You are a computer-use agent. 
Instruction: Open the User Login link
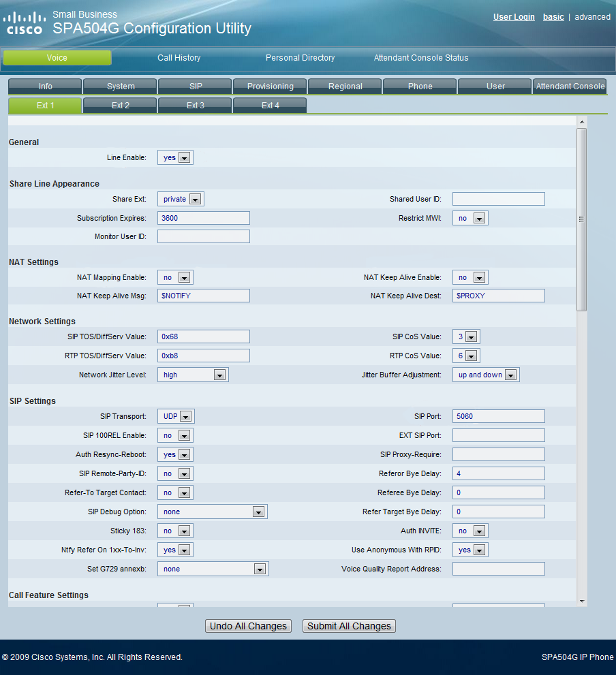point(514,17)
